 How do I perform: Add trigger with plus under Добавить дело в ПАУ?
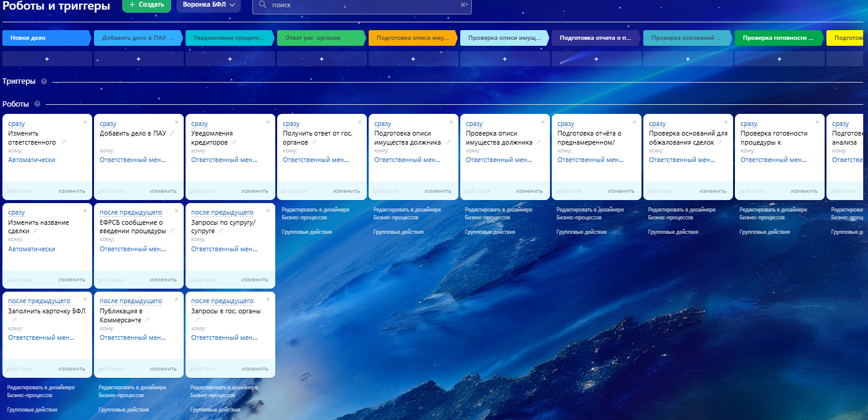pos(139,59)
